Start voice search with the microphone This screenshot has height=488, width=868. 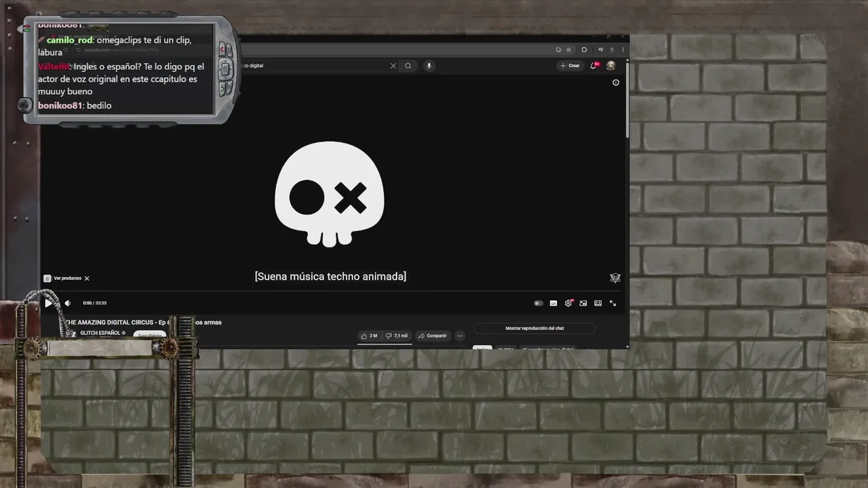click(x=429, y=66)
